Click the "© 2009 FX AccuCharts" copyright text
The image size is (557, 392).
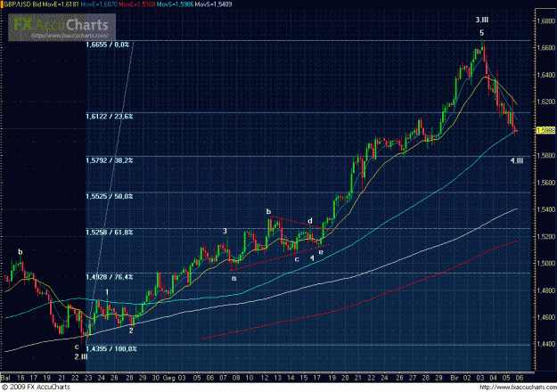(x=37, y=388)
